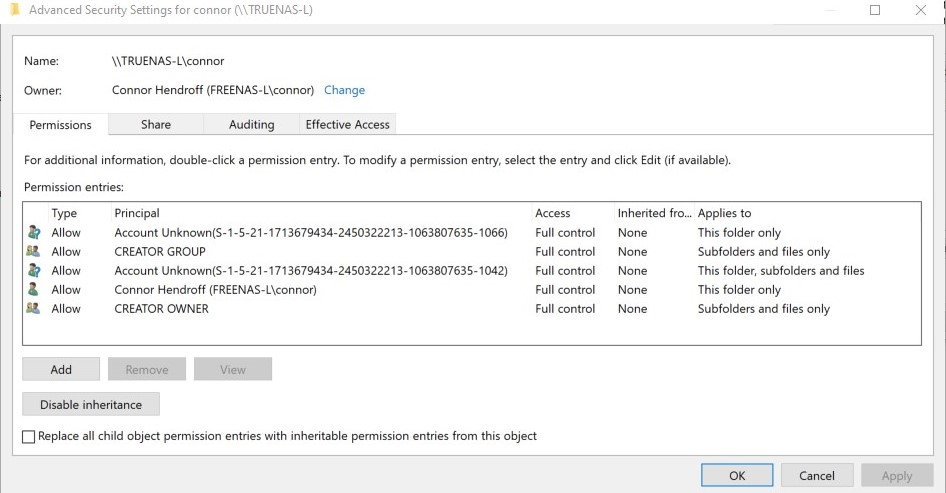Switch to the Effective Access tab
The width and height of the screenshot is (946, 493).
tap(347, 125)
